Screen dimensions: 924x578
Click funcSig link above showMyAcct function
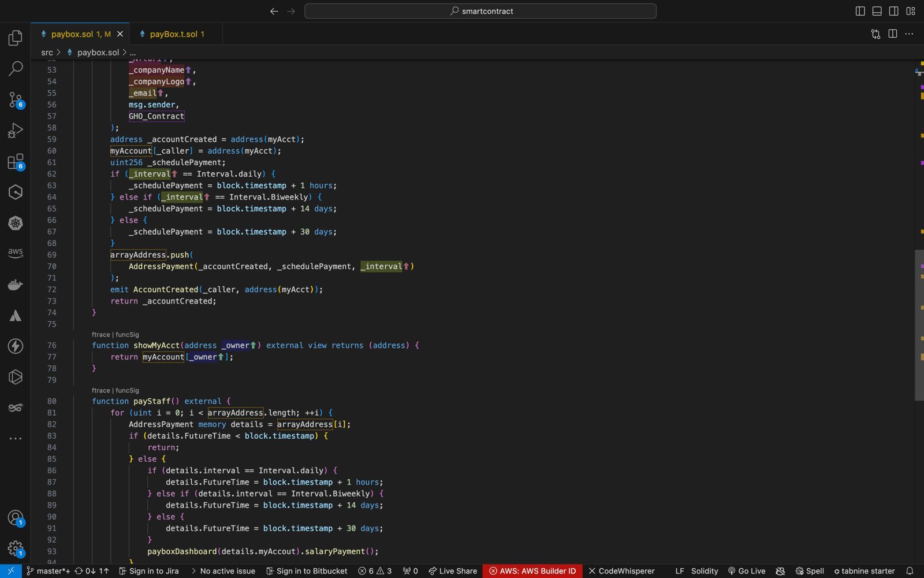[127, 335]
